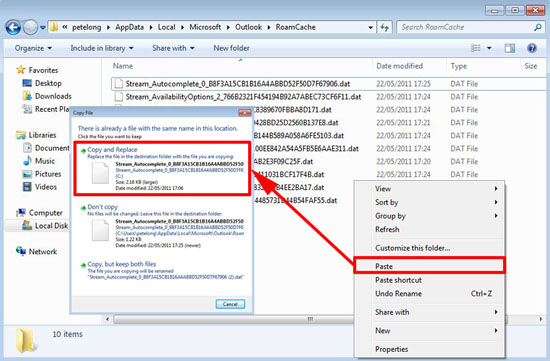Sort by Name column header
550x361 pixels.
click(123, 66)
